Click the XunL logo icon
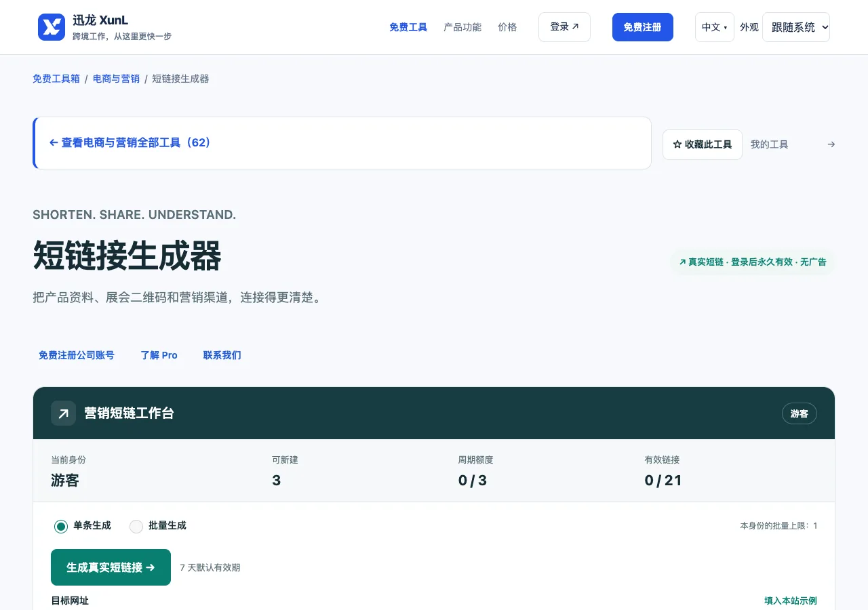Screen dimensions: 868x610 click(x=52, y=27)
